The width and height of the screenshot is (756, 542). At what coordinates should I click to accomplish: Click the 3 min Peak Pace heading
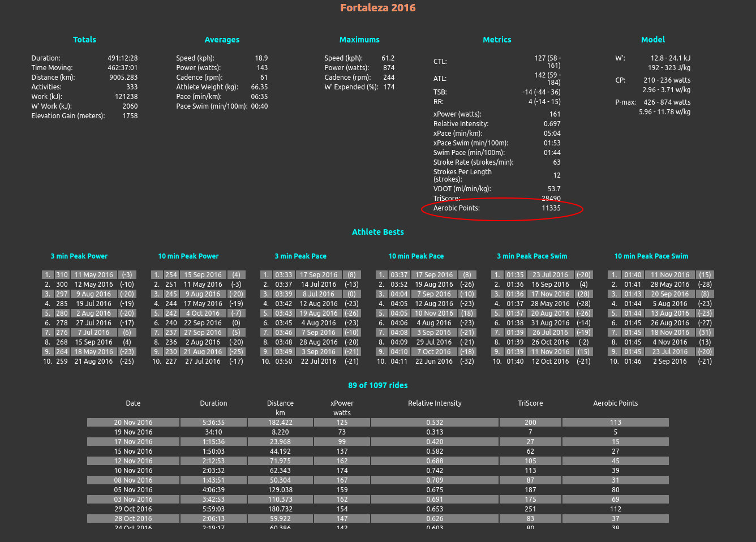point(300,256)
